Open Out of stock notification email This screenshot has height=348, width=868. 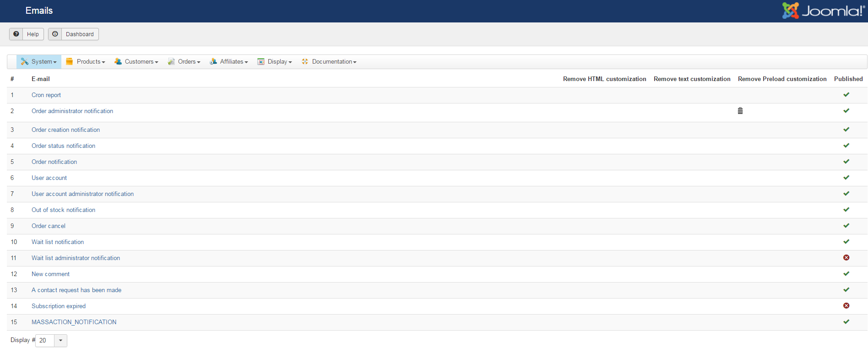pos(63,210)
